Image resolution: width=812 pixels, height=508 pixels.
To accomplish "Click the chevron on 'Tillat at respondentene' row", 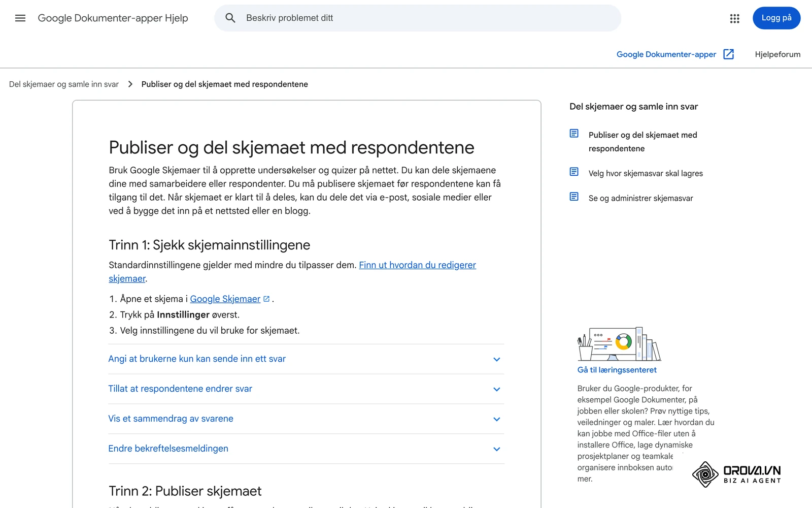I will [497, 390].
